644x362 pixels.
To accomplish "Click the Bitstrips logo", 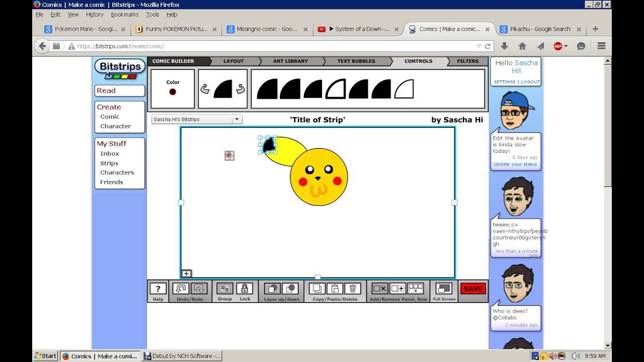I will pos(119,69).
